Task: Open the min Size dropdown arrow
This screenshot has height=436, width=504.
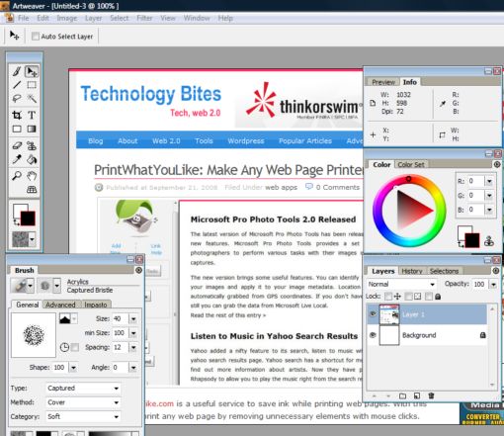Action: (133, 333)
